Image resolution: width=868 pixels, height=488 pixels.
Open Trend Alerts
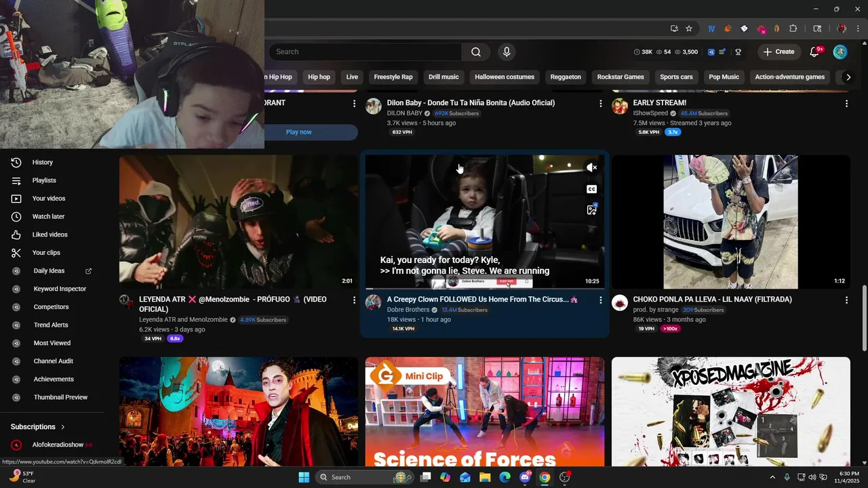tap(52, 325)
